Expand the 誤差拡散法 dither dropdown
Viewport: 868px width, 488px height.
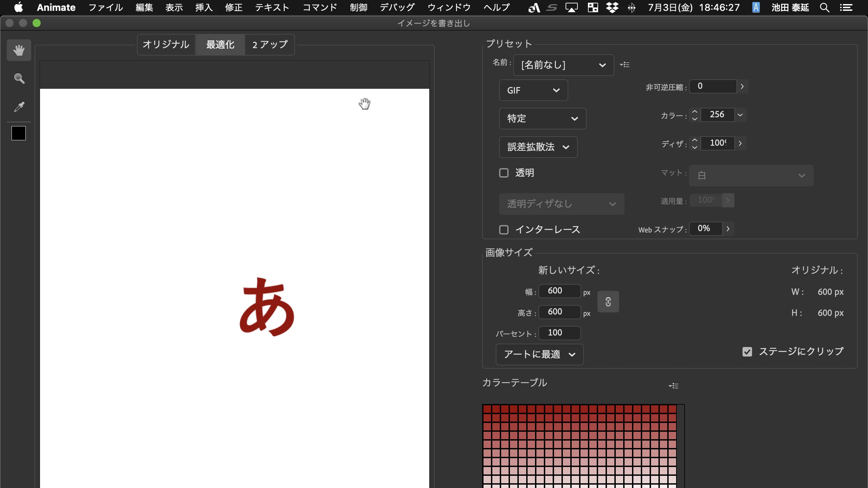coord(538,147)
